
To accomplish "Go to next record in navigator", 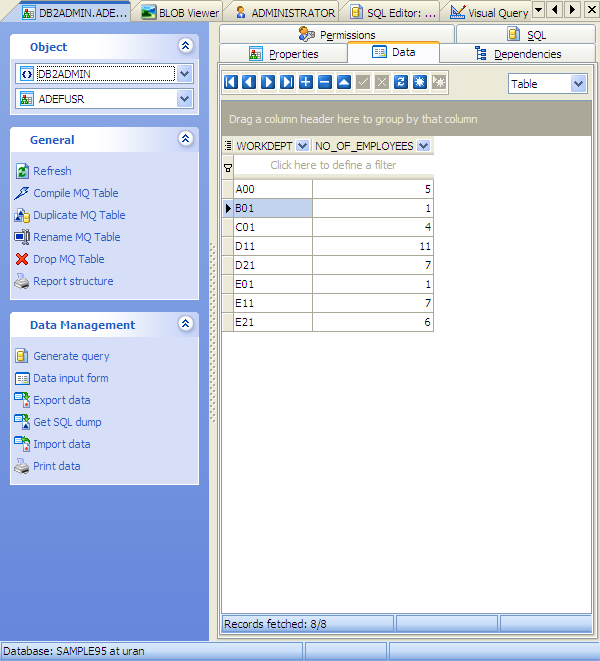I will click(x=268, y=82).
